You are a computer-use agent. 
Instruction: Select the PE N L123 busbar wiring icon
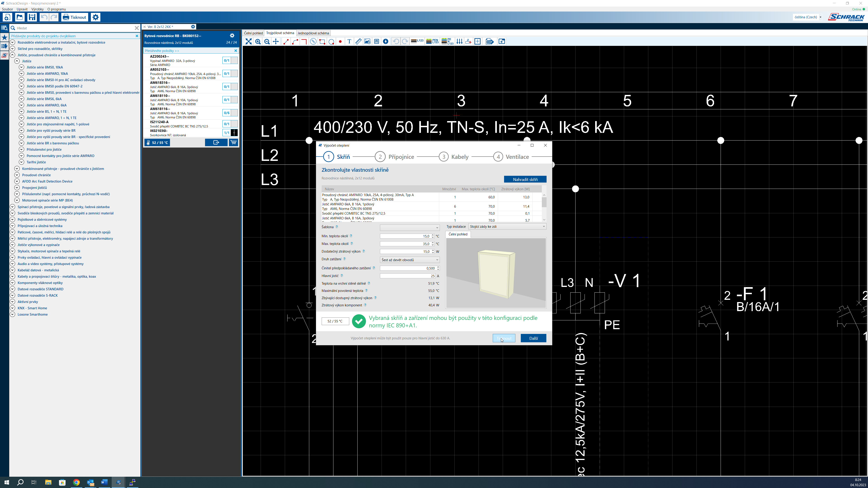(x=447, y=41)
